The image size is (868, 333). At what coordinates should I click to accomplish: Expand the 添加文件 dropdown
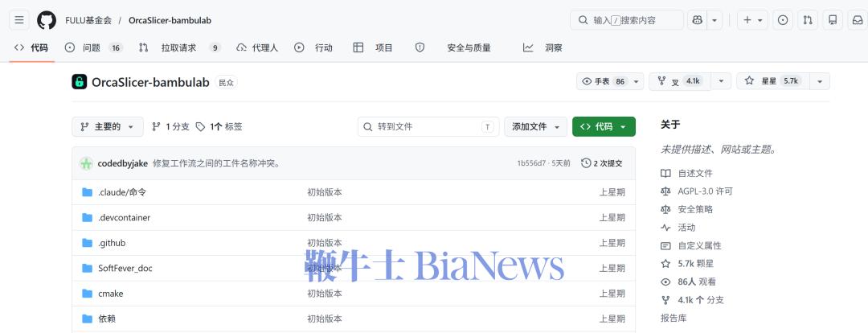[535, 126]
